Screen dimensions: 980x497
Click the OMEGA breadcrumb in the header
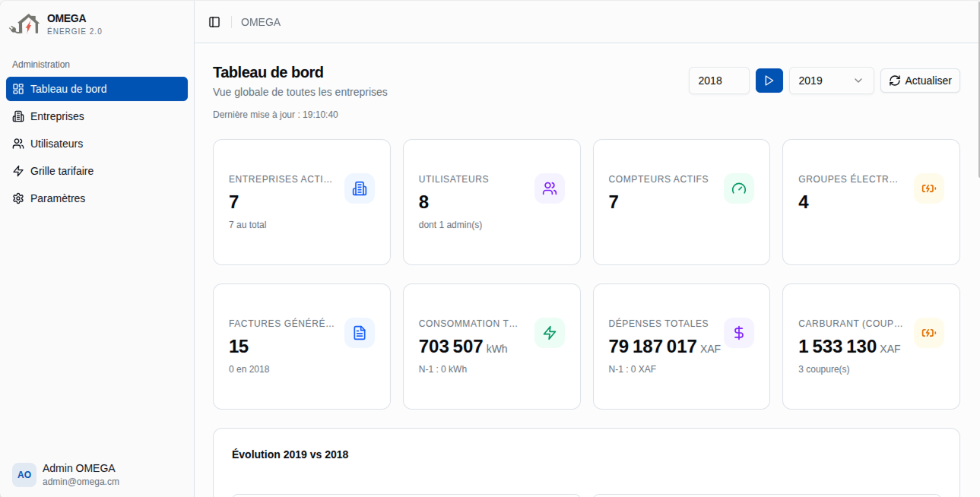(x=261, y=22)
